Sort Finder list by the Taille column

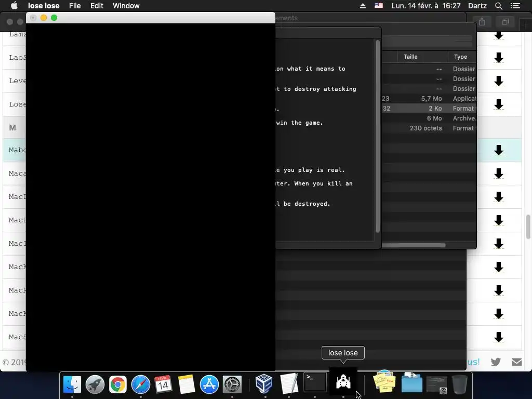pos(423,57)
